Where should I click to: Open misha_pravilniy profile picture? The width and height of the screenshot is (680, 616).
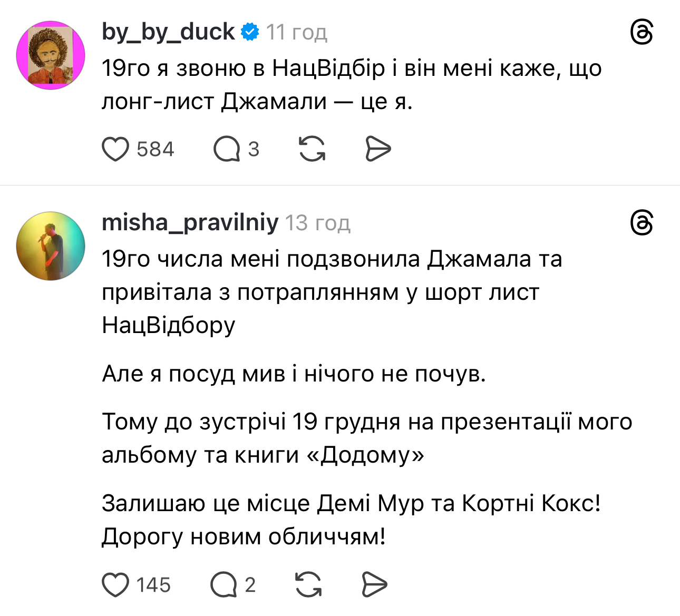pos(51,246)
